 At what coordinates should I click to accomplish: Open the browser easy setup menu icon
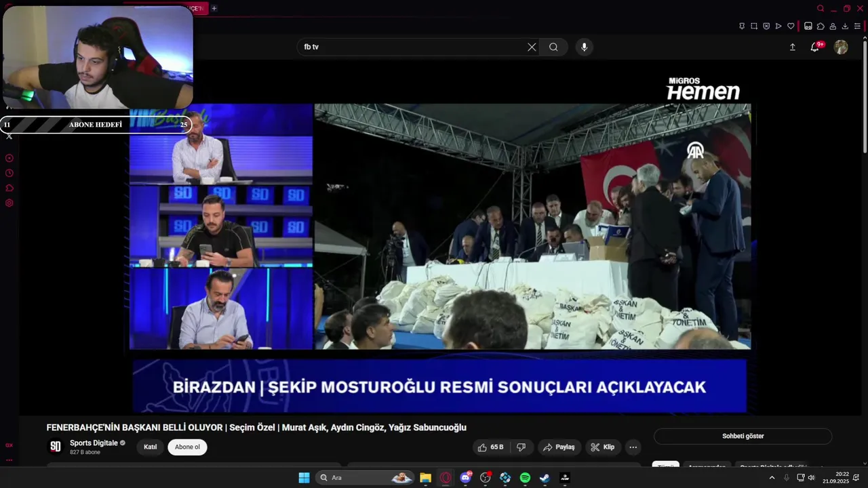(857, 26)
